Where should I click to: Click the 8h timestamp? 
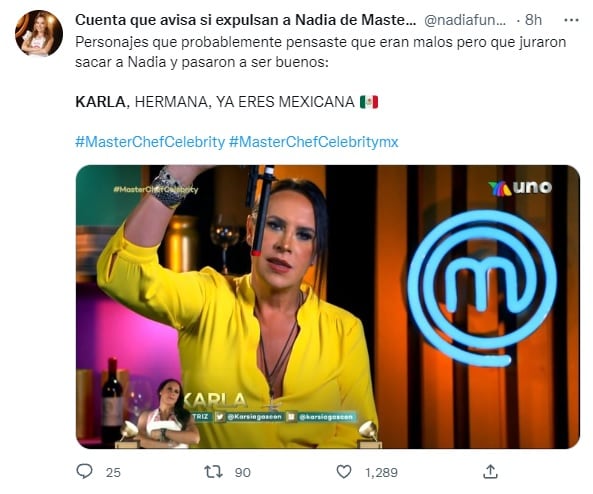533,20
